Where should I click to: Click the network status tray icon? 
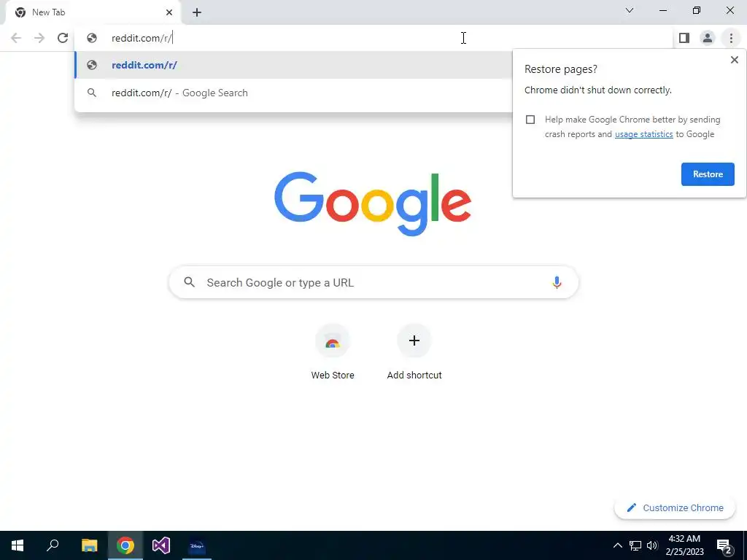click(635, 545)
